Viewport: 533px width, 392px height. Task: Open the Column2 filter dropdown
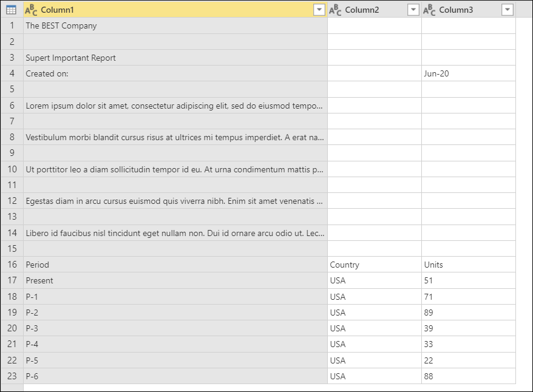pos(413,10)
